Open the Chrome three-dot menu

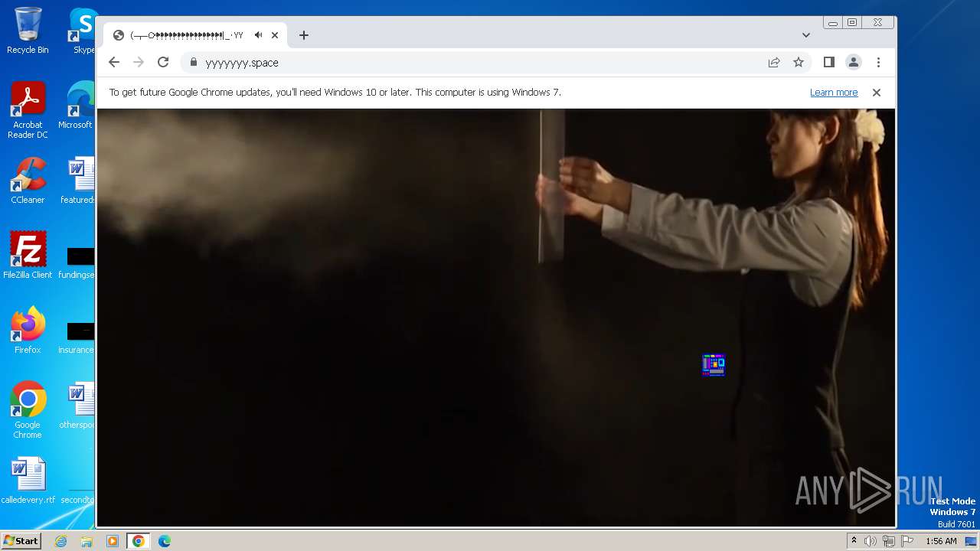coord(878,63)
